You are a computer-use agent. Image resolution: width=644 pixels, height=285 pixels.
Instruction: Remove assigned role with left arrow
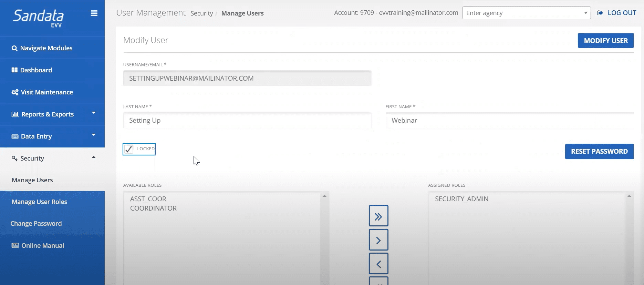coord(378,264)
